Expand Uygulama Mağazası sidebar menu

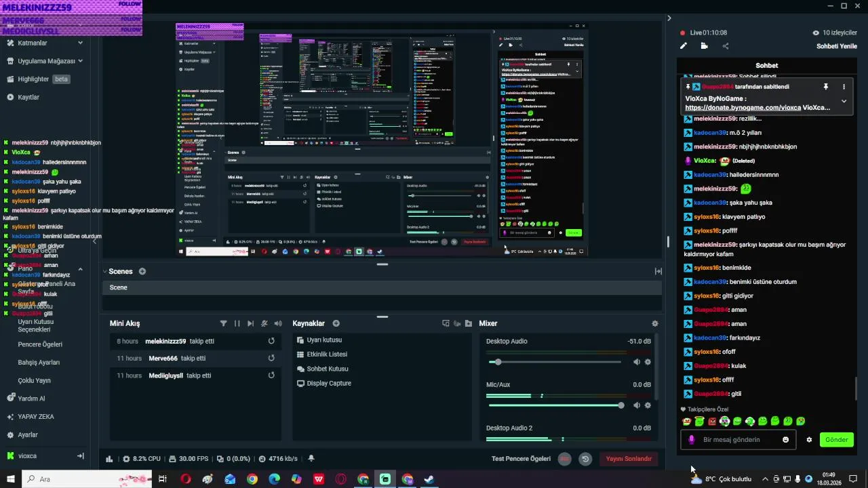45,61
